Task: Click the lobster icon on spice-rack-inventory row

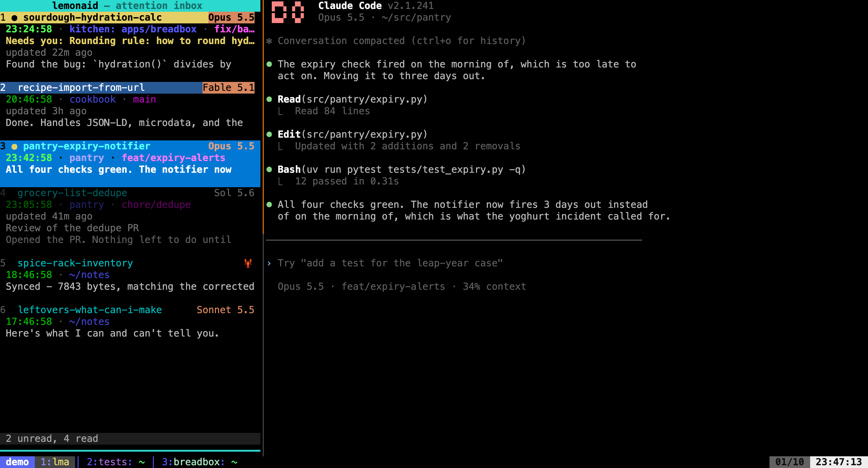Action: click(x=248, y=263)
